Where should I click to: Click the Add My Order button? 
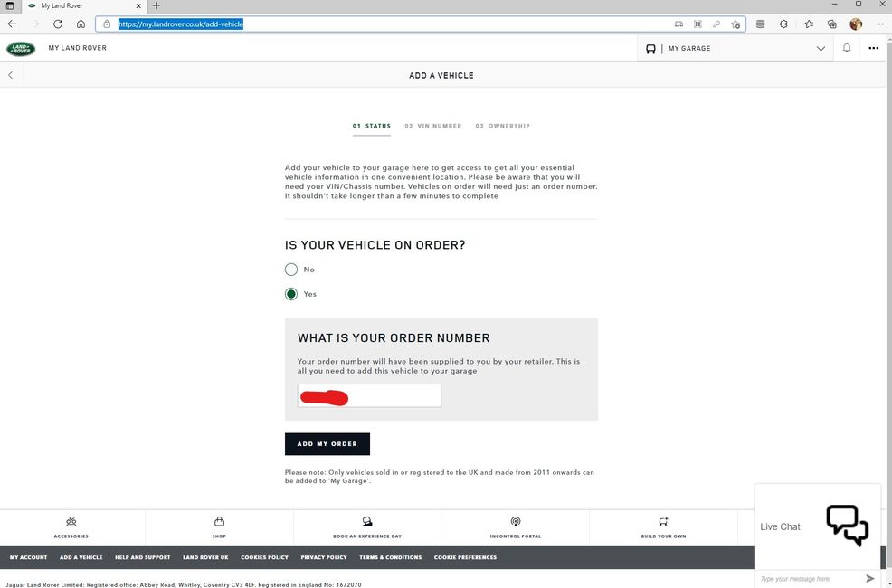point(327,444)
